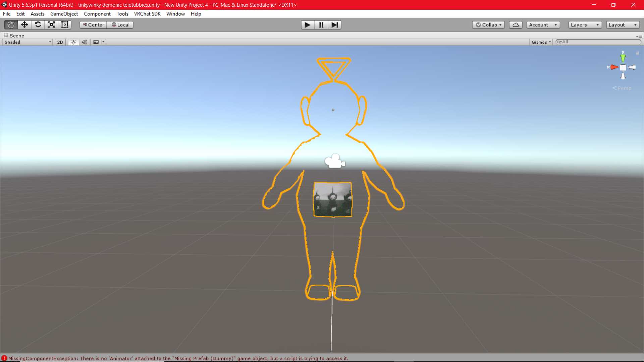The image size is (644, 362).
Task: Toggle 2D scene view mode
Action: pos(60,42)
